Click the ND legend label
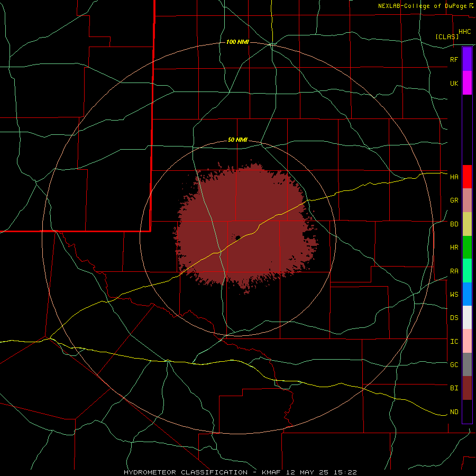The image size is (476, 476). pos(454,412)
